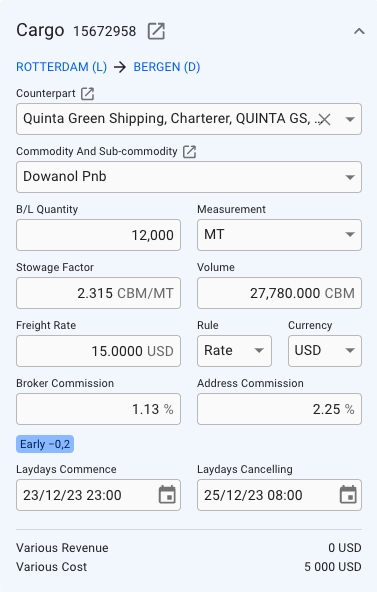The image size is (377, 592).
Task: Open Laydays Commence calendar picker
Action: (x=167, y=495)
